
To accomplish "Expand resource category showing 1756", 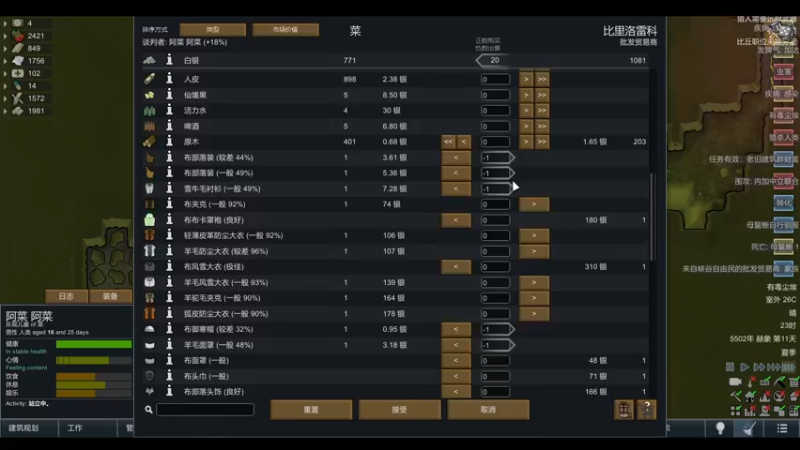I will pyautogui.click(x=5, y=61).
